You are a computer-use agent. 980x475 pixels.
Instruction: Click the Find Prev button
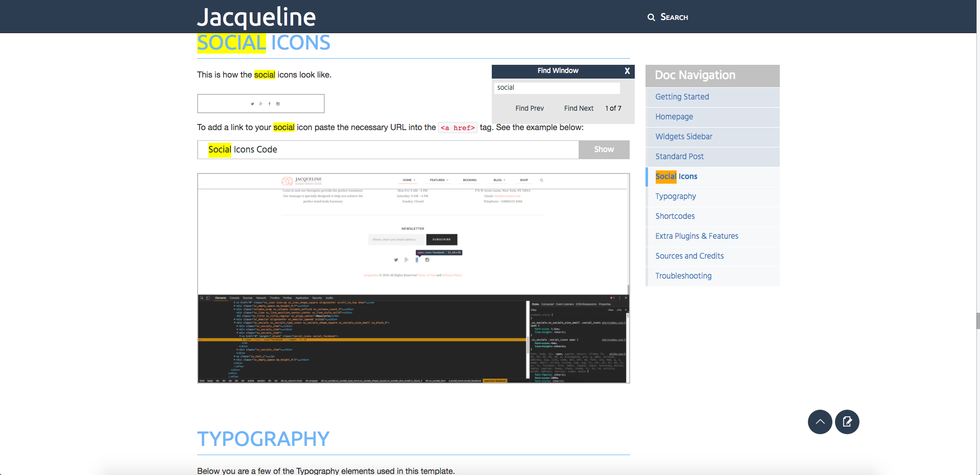coord(529,108)
